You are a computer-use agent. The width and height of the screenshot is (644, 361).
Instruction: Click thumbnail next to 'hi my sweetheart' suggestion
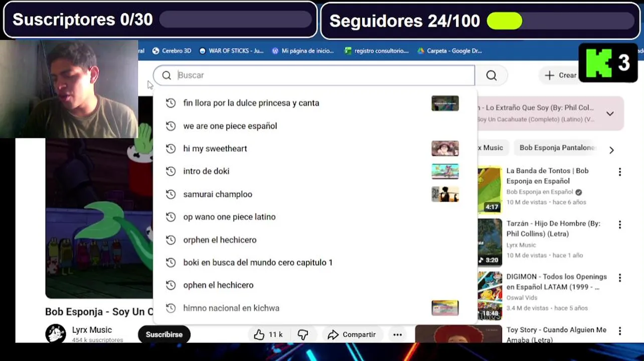point(445,148)
